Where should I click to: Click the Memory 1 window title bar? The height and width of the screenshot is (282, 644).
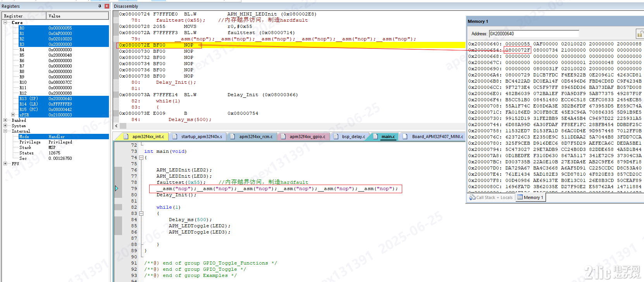click(x=555, y=21)
